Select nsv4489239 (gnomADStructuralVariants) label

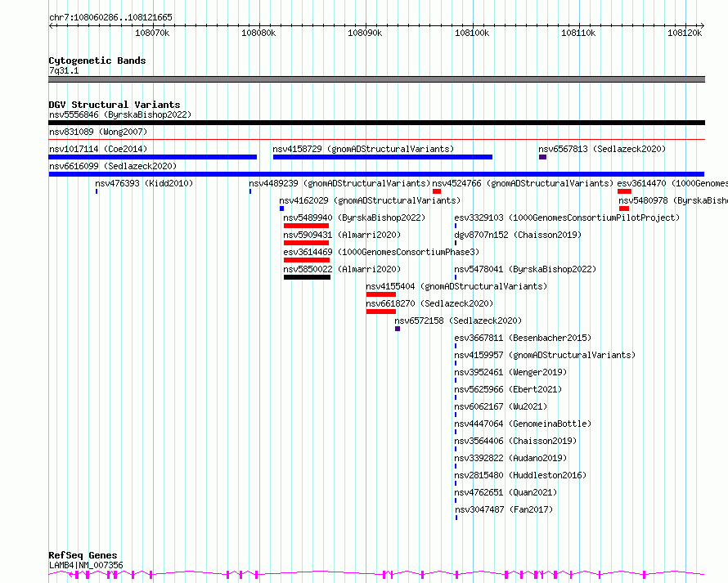click(339, 183)
